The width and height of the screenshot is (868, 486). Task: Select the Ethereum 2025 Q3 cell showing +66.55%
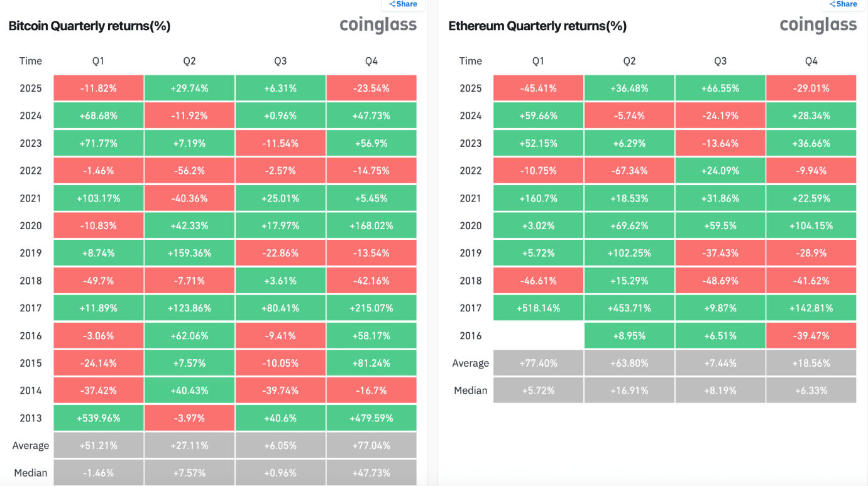[x=720, y=88]
